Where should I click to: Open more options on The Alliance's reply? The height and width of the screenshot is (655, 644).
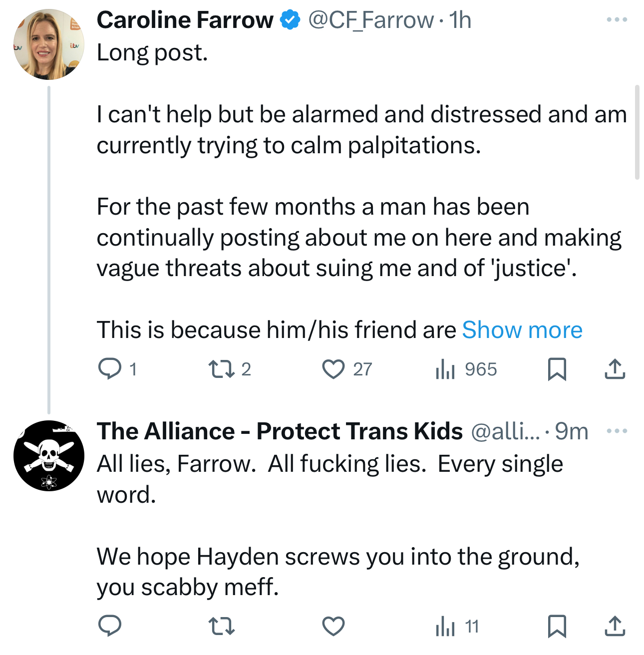617,431
